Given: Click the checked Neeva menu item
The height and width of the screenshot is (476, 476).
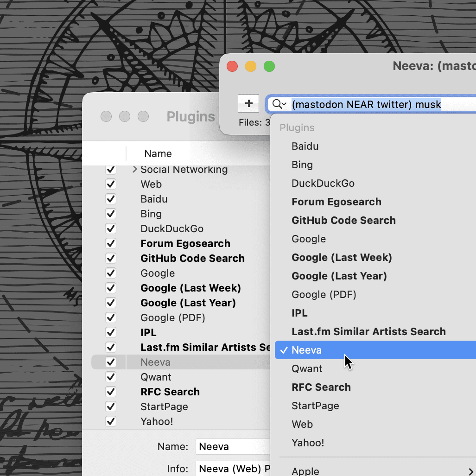Looking at the screenshot, I should point(376,350).
